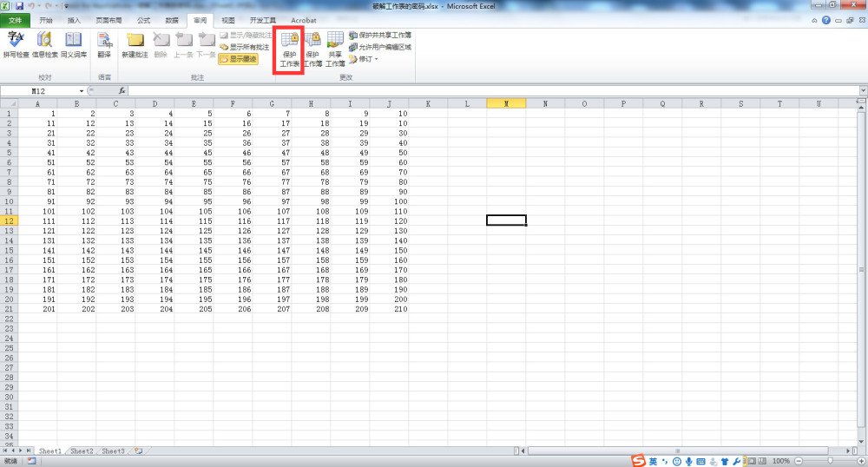
Task: Click the zoom out minus button
Action: pos(799,461)
